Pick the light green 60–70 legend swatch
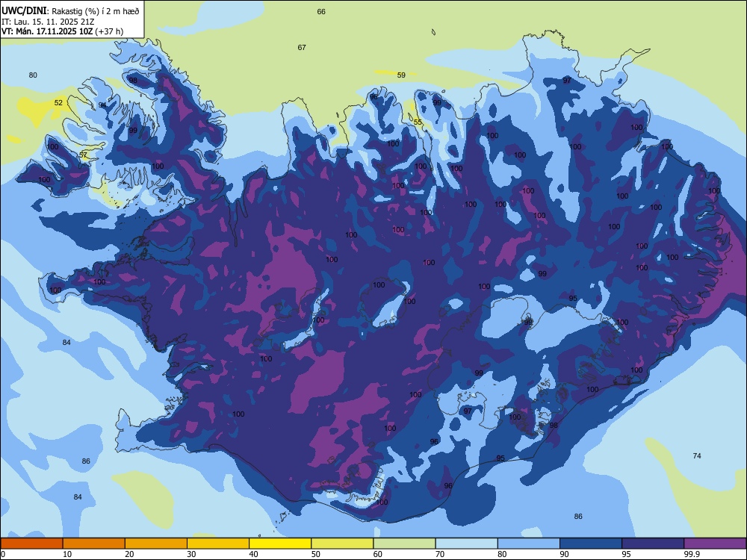The height and width of the screenshot is (560, 747). 404,544
